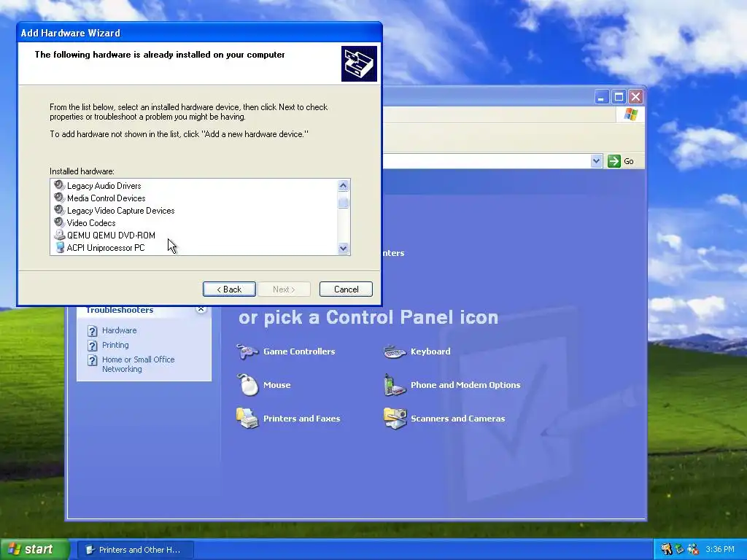Viewport: 747px width, 560px height.
Task: Click the Printers and Other H... taskbar button
Action: [x=135, y=550]
